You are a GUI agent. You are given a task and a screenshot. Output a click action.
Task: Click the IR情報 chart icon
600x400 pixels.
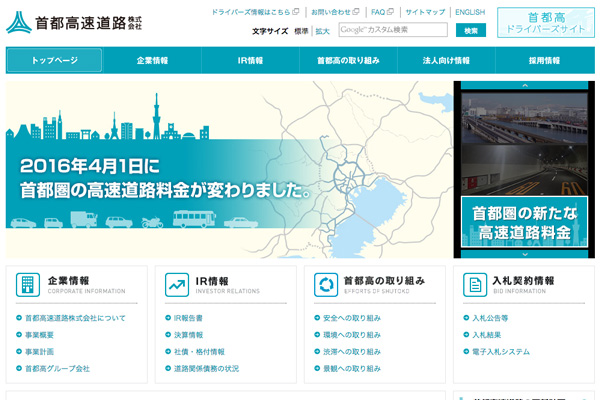[178, 285]
